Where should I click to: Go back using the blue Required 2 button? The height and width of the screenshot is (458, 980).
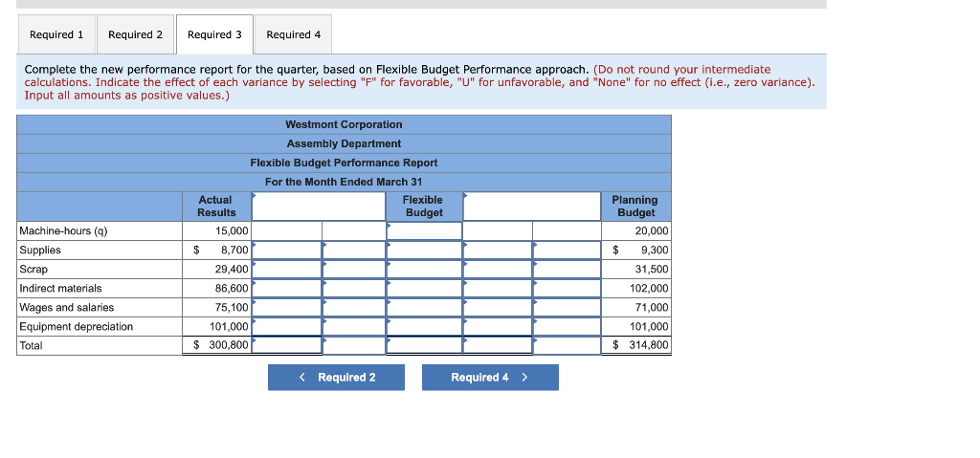[336, 378]
